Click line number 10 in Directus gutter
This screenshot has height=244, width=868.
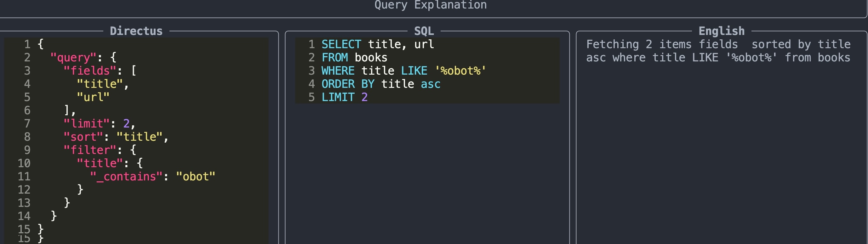click(24, 163)
